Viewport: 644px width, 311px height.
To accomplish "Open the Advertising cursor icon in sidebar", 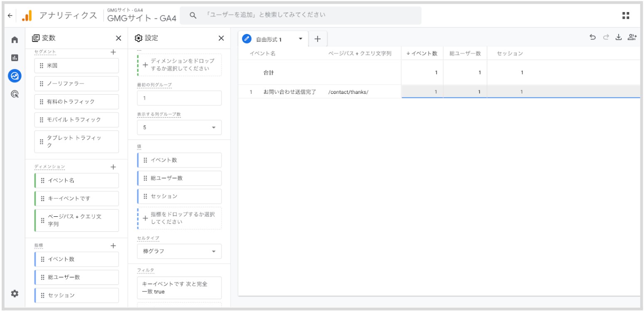I will pyautogui.click(x=15, y=94).
